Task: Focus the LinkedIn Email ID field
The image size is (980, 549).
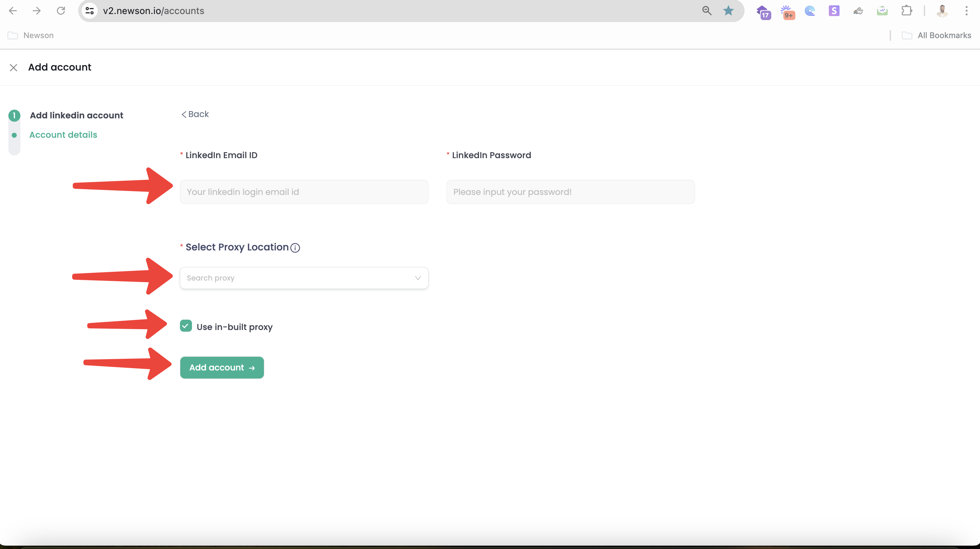Action: tap(304, 192)
